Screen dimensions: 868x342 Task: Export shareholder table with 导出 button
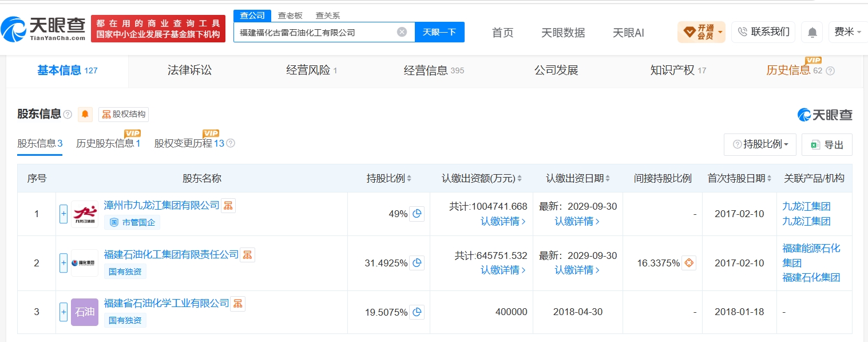(x=827, y=144)
